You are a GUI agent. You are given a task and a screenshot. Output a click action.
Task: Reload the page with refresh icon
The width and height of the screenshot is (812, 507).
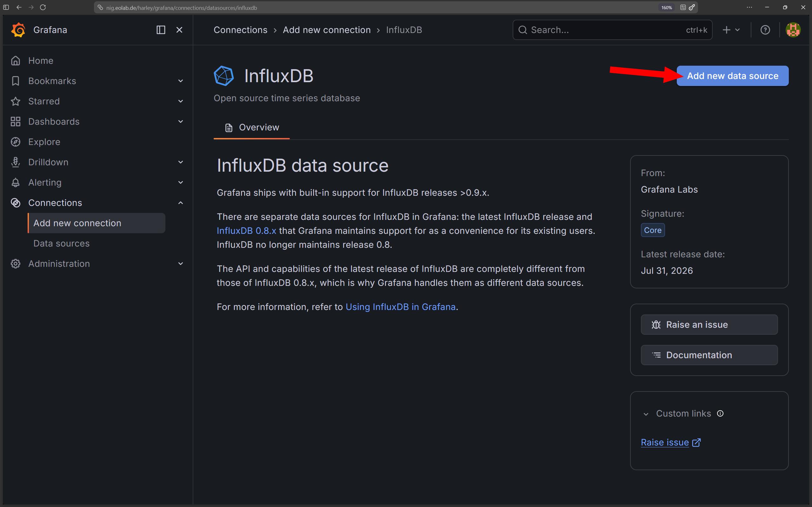(x=43, y=7)
